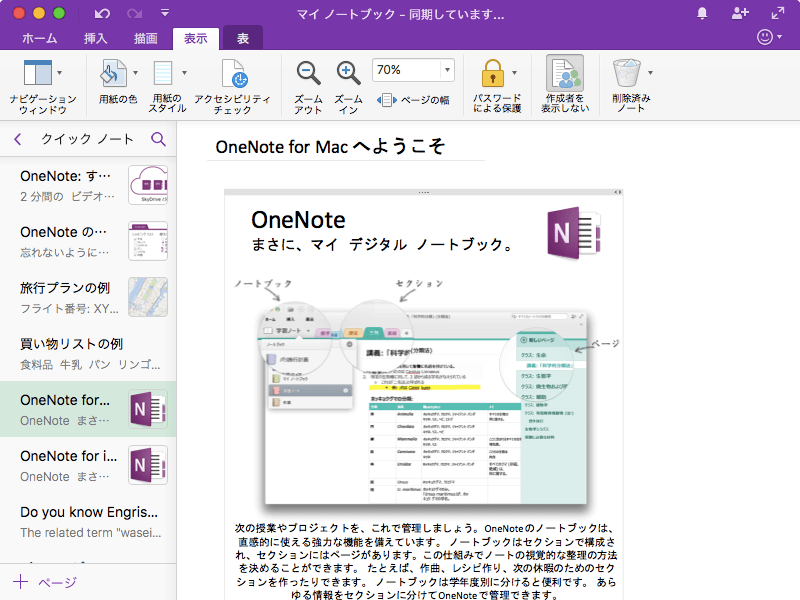Expand the feedback smiley dropdown arrow

click(x=780, y=37)
